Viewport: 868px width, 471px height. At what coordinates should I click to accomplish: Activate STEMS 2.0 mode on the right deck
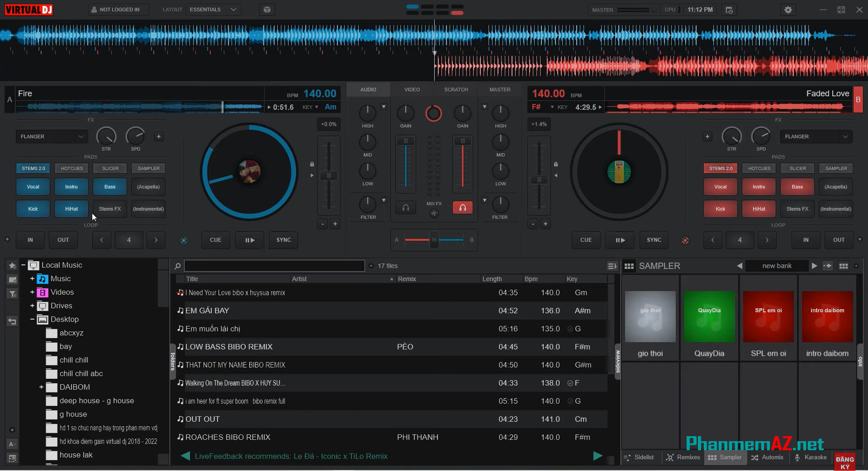[720, 168]
